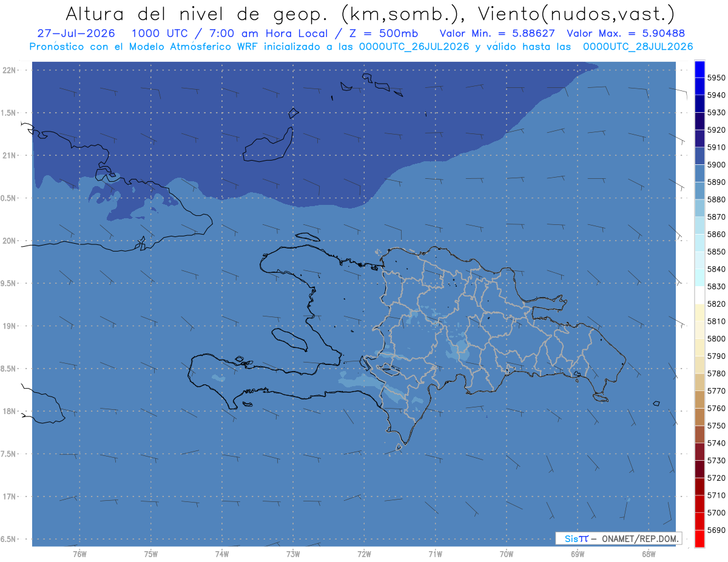This screenshot has width=728, height=562.
Task: Click the '5880' colorbar value
Action: coord(716,199)
